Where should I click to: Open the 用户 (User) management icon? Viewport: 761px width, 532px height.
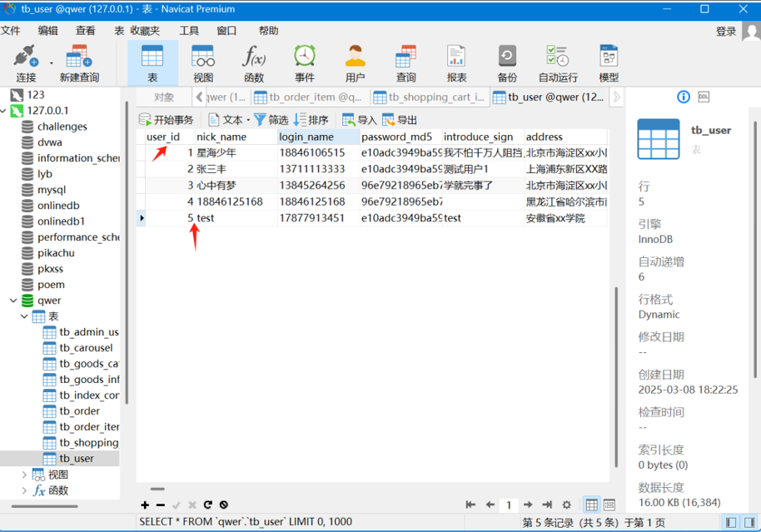(356, 63)
